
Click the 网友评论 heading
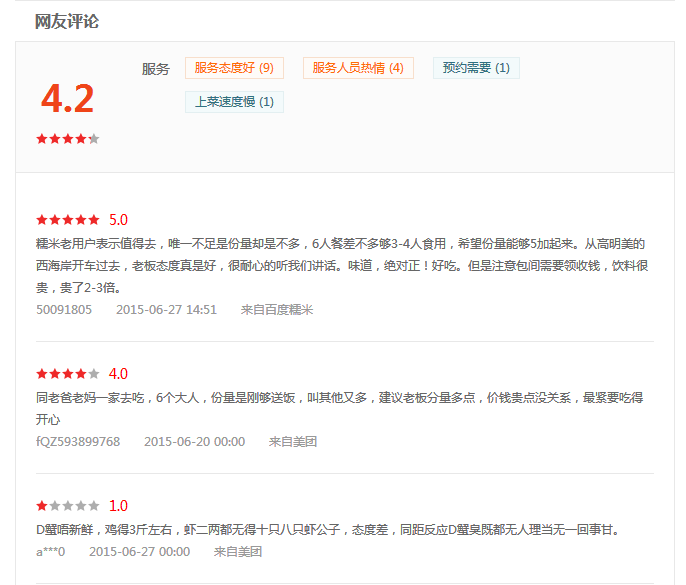point(67,21)
